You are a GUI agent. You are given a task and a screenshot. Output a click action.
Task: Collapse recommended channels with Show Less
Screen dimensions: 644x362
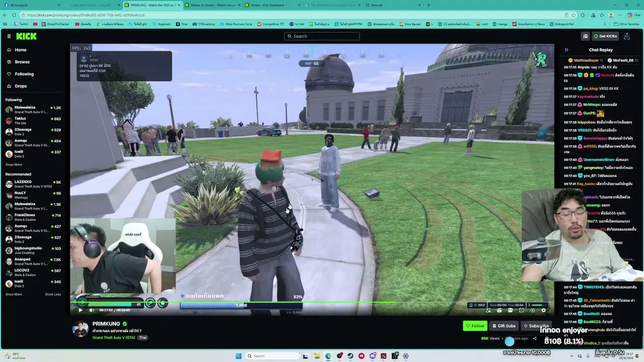click(x=53, y=294)
